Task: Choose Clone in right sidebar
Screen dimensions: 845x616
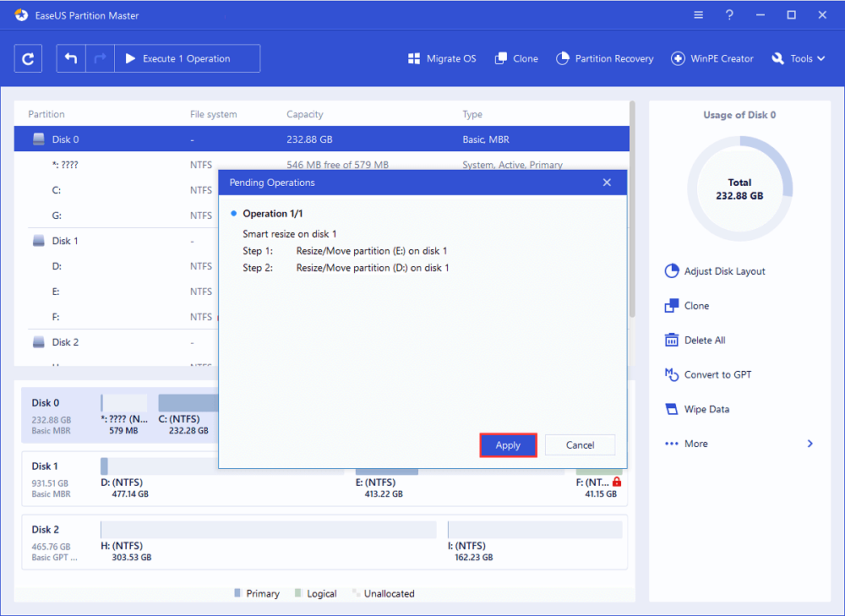Action: pos(687,306)
